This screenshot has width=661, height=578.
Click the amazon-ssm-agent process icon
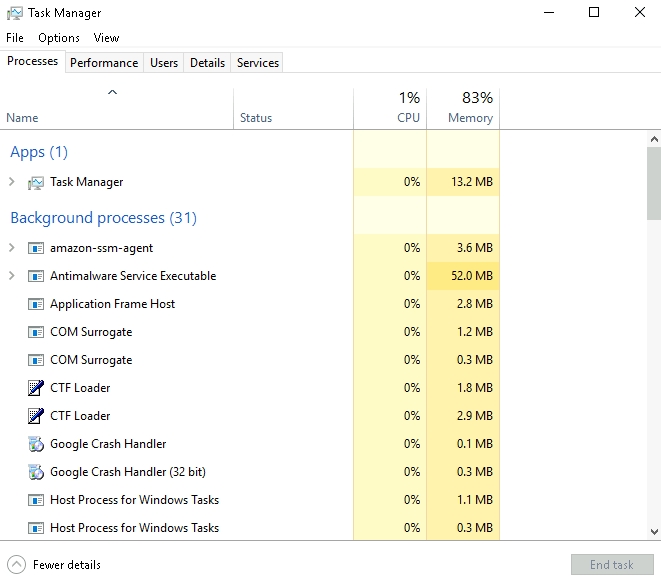click(36, 248)
